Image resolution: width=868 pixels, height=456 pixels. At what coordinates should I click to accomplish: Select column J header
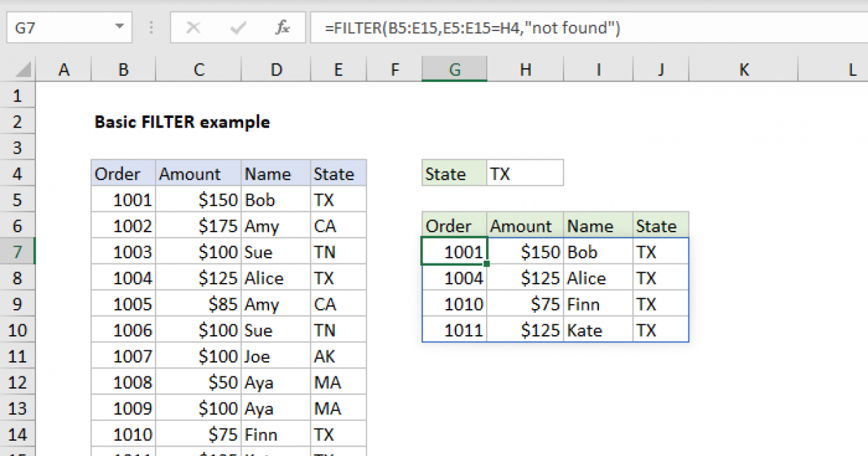(x=661, y=69)
